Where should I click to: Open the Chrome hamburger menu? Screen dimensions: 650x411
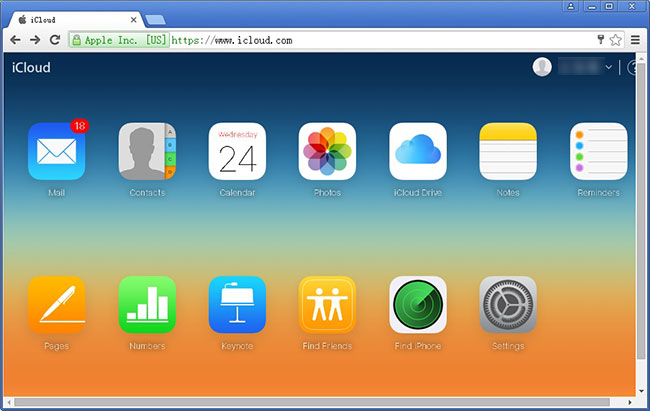pos(635,40)
